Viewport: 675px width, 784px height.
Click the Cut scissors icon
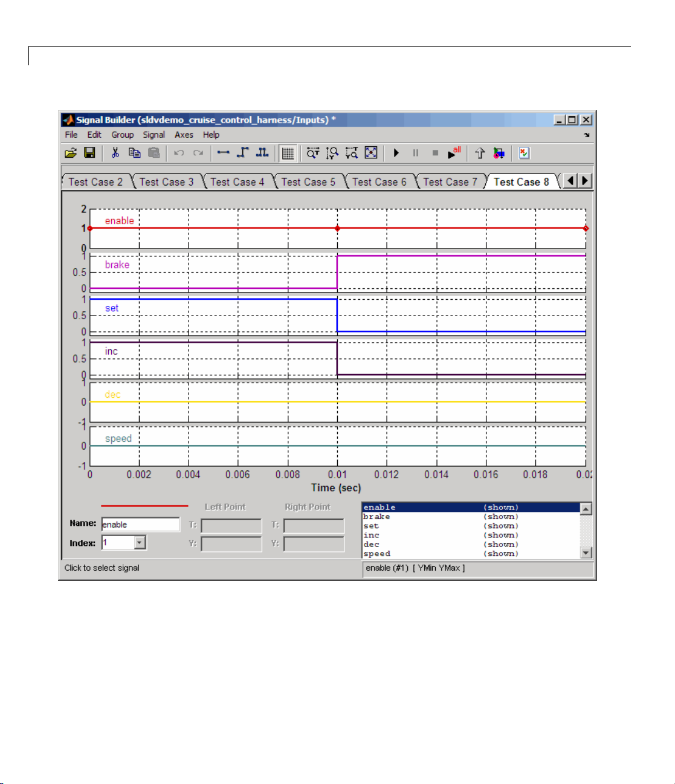(x=115, y=153)
